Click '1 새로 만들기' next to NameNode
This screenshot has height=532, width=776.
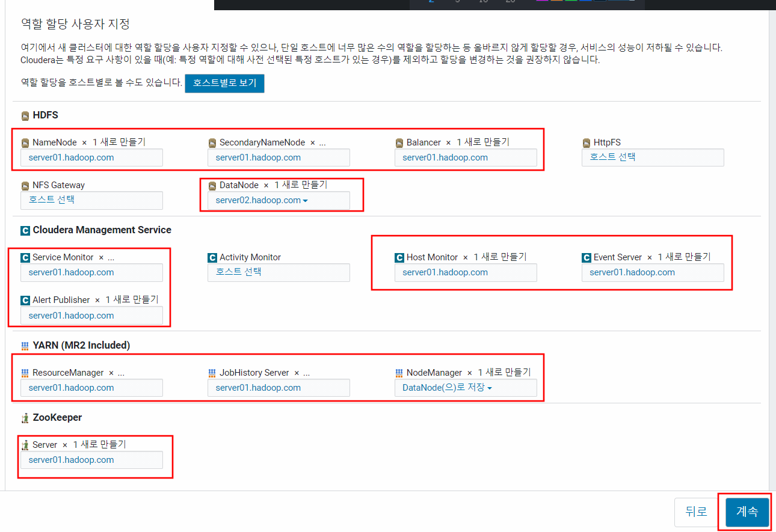point(119,142)
